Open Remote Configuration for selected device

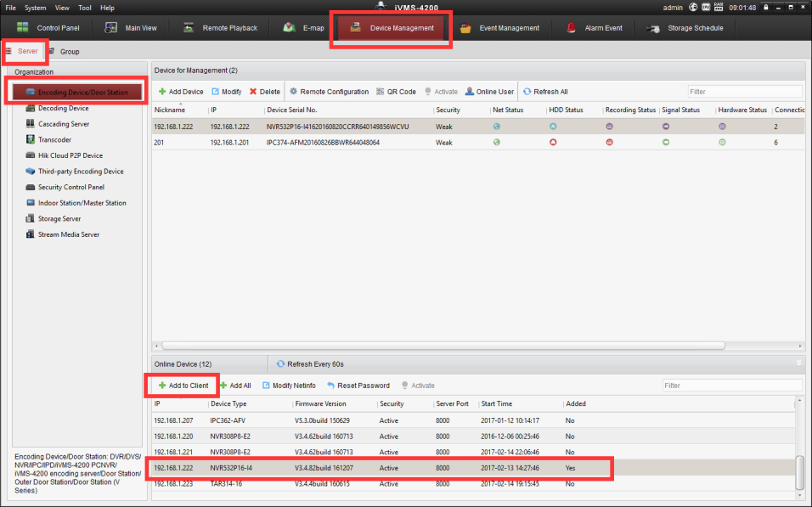[x=329, y=92]
